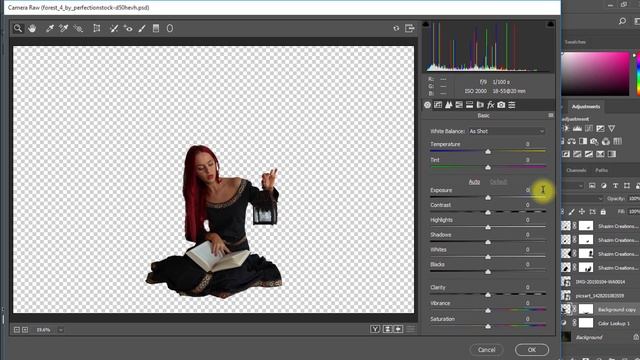
Task: Select the Hand tool in Camera Raw
Action: pos(32,28)
